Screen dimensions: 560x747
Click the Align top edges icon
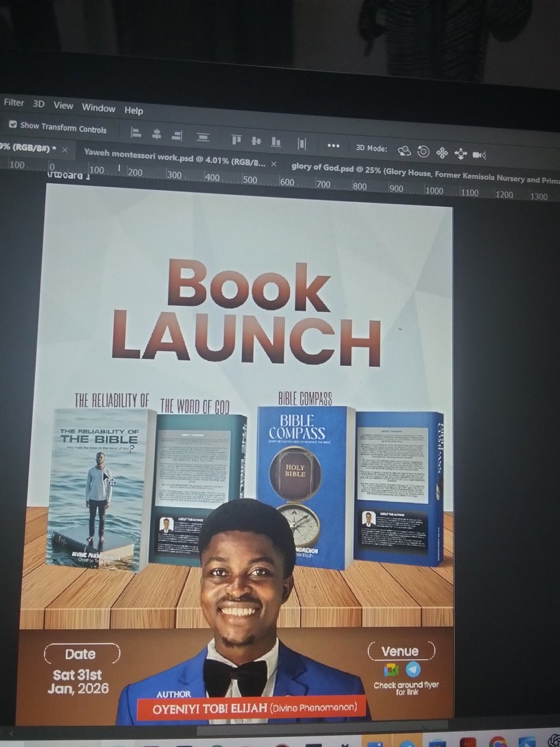click(x=236, y=139)
